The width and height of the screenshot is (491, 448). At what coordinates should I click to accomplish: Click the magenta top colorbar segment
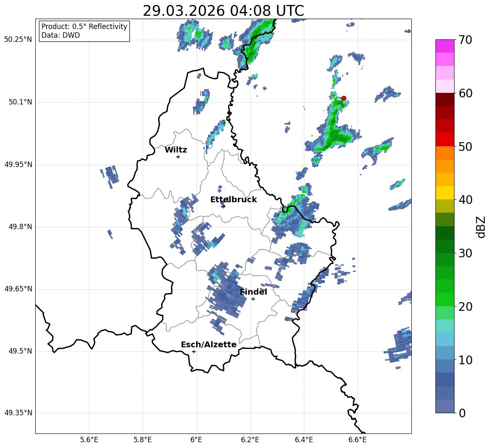coord(445,46)
